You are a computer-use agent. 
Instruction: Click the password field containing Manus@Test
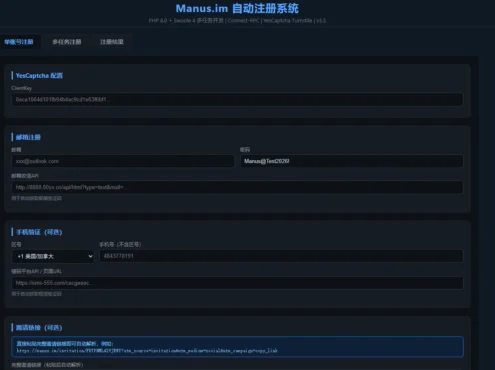pos(351,161)
